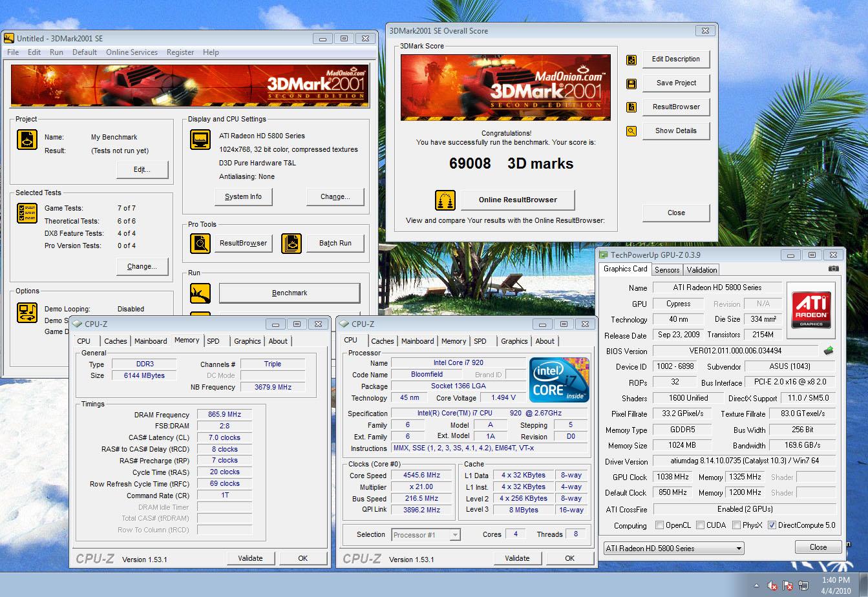Open the Processor #1 selection dropdown in CPU-Z
868x597 pixels.
click(426, 535)
